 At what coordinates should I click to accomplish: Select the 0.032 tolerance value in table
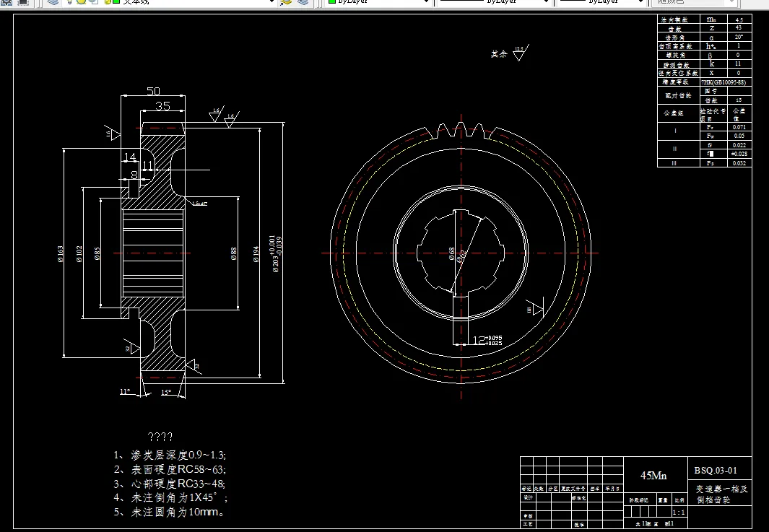click(739, 163)
